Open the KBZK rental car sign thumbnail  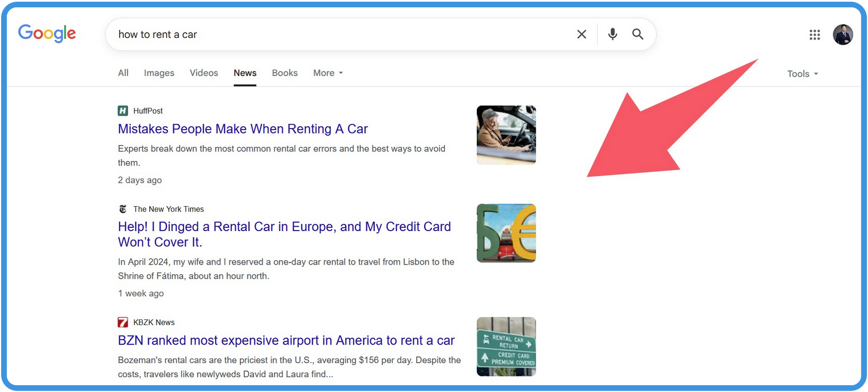click(x=506, y=347)
